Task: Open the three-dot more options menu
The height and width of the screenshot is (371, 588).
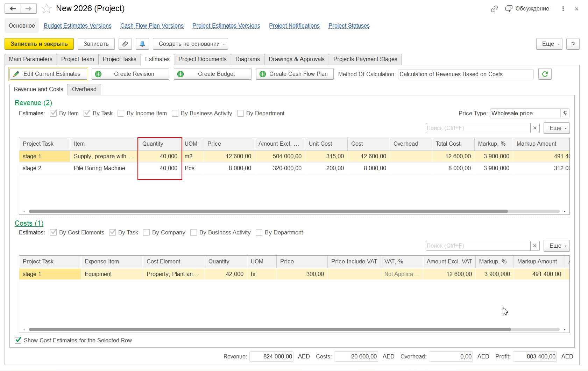Action: pyautogui.click(x=563, y=9)
